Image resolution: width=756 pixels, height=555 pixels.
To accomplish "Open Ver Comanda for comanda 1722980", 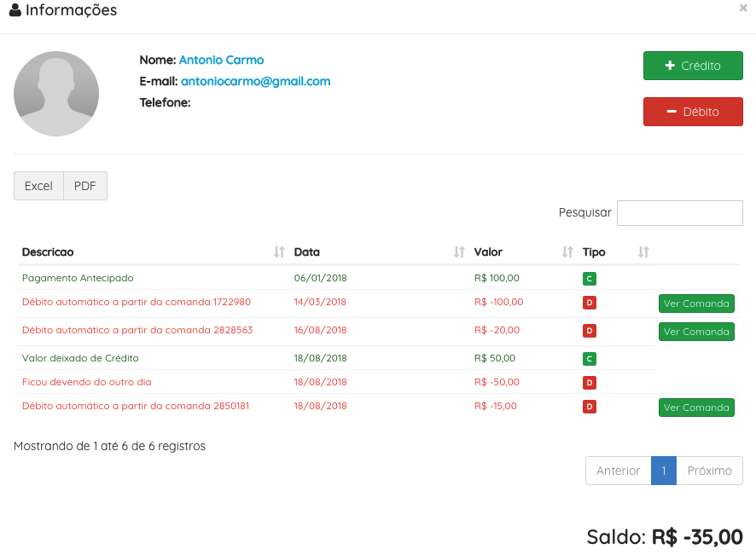I will (x=696, y=304).
